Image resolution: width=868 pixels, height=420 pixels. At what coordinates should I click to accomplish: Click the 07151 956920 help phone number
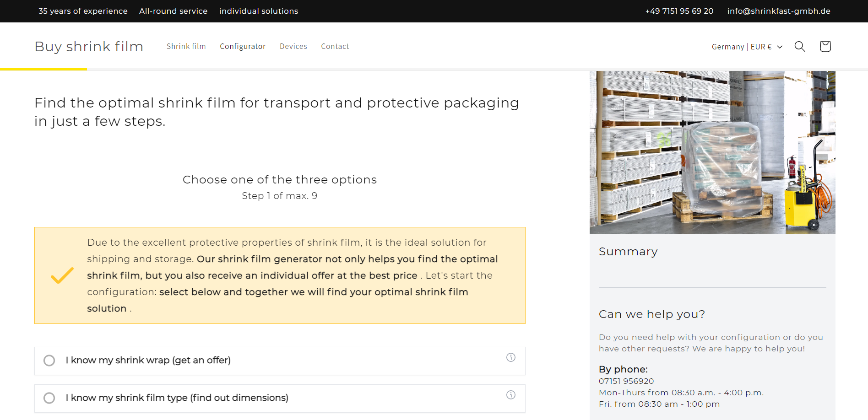626,381
